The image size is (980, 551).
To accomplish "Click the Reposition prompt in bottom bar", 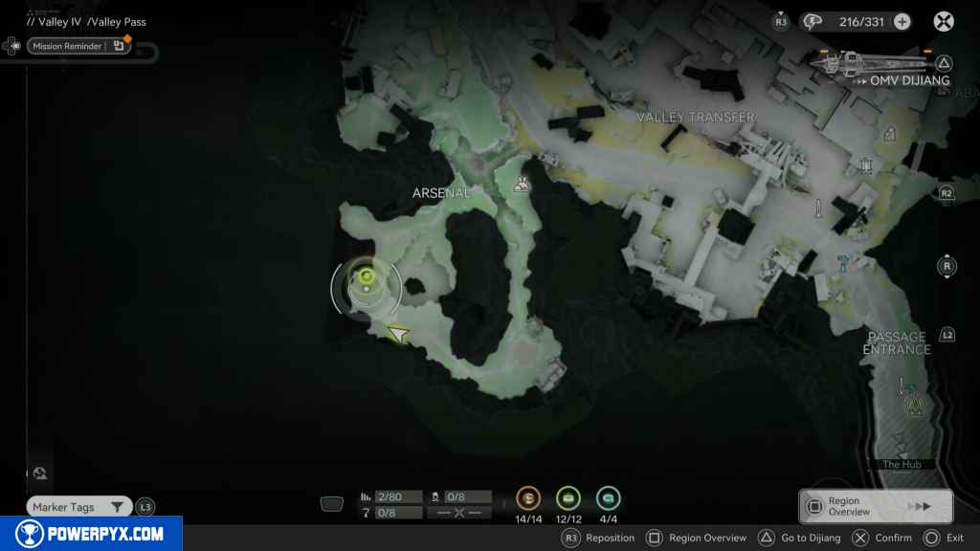I will pos(600,539).
